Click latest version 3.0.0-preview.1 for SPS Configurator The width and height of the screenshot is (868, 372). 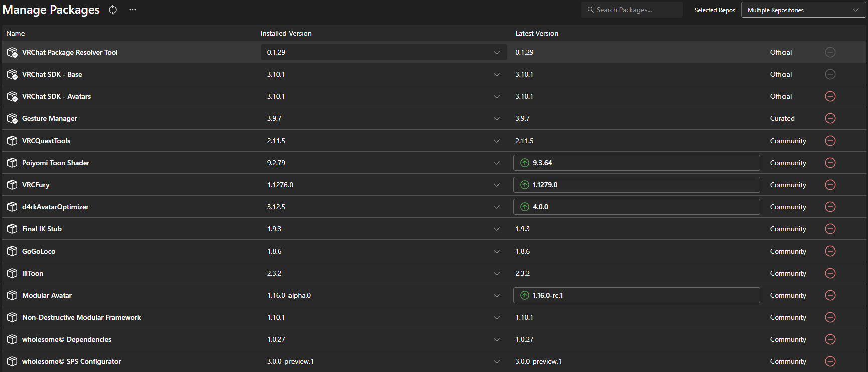538,361
